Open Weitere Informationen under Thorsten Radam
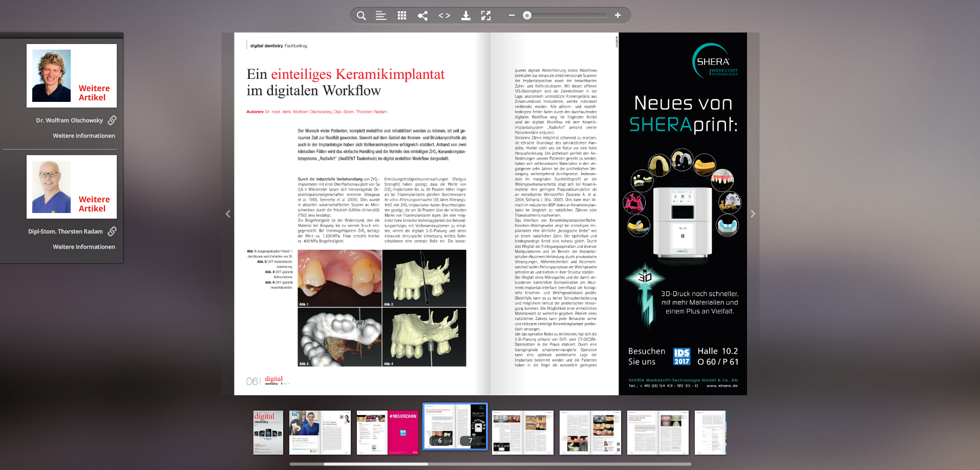The width and height of the screenshot is (980, 470). (x=84, y=247)
